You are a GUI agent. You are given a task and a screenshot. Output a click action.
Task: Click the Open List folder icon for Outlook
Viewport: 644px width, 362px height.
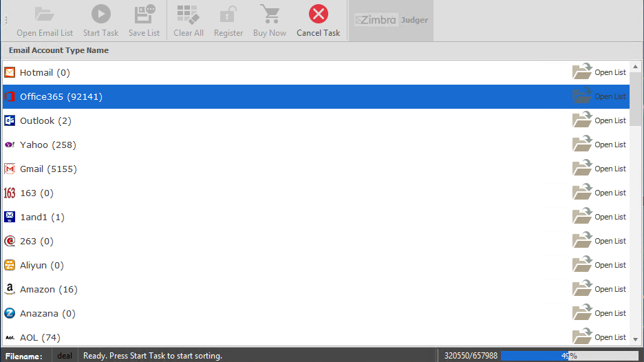[582, 120]
